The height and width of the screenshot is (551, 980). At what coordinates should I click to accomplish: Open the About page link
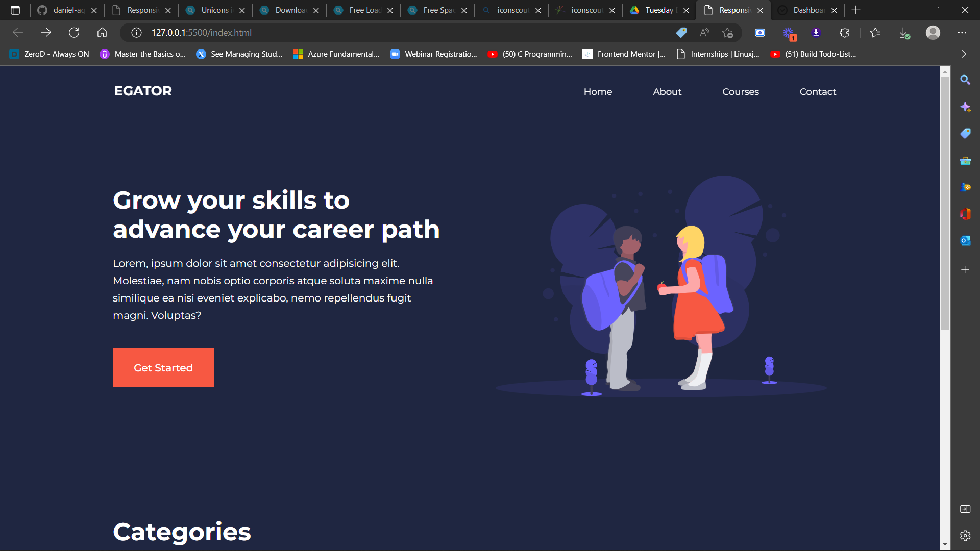point(667,92)
